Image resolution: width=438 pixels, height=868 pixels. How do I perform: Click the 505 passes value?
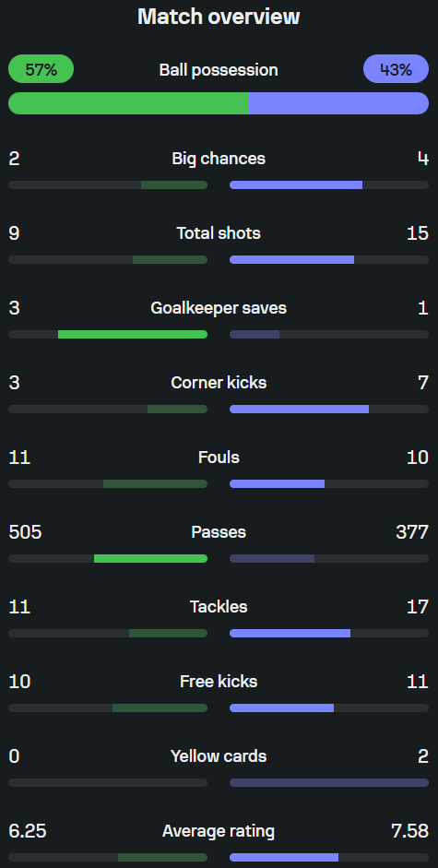[25, 532]
